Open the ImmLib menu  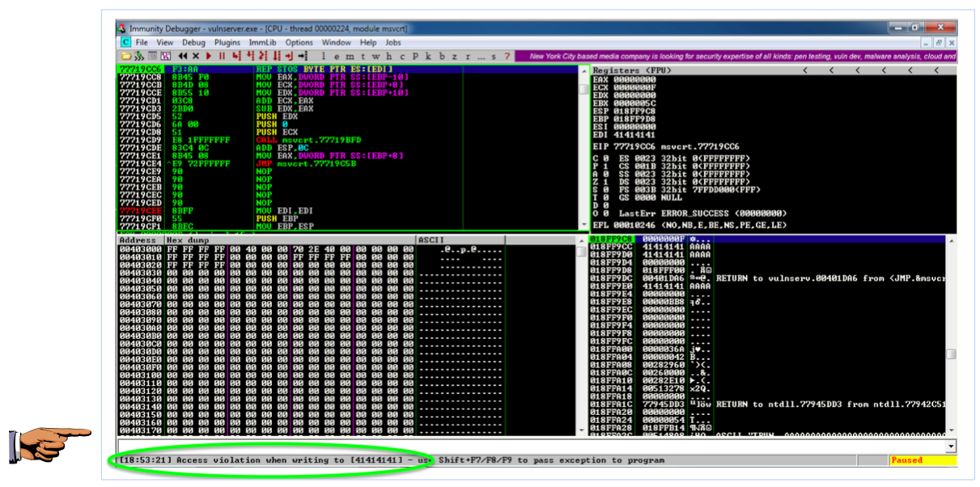click(262, 42)
